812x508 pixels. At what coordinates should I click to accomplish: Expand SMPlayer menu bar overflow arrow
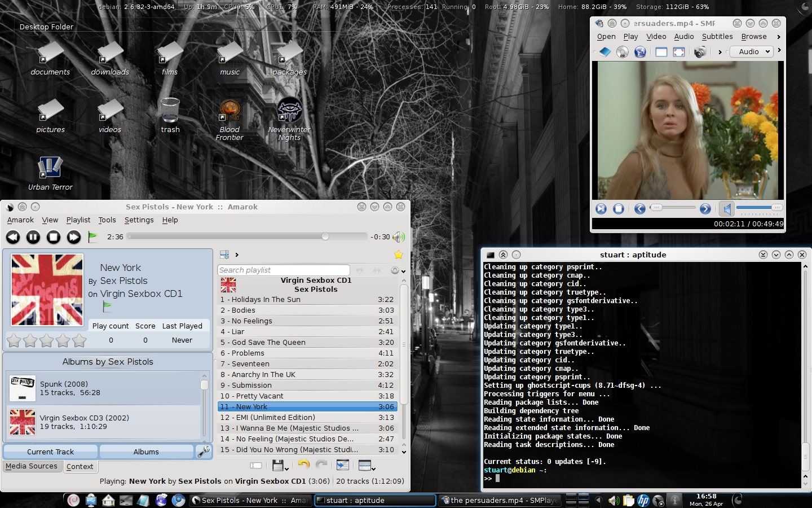point(779,37)
